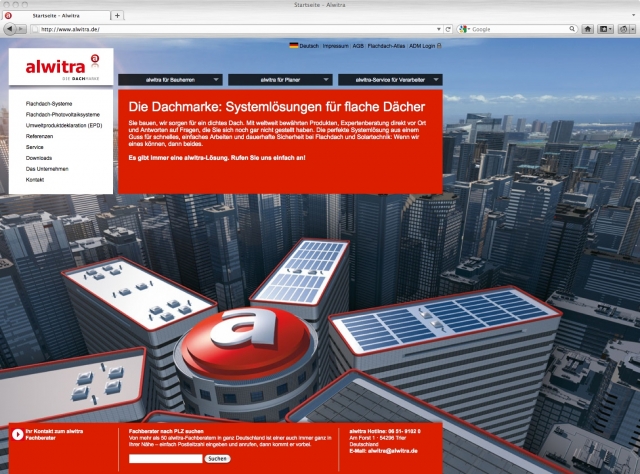Open the URL history dropdown arrow
Viewport: 640px width, 474px height.
pyautogui.click(x=439, y=29)
